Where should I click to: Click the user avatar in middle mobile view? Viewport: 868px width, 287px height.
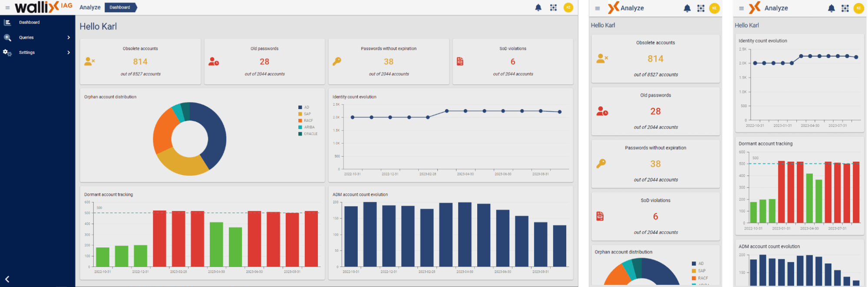714,8
